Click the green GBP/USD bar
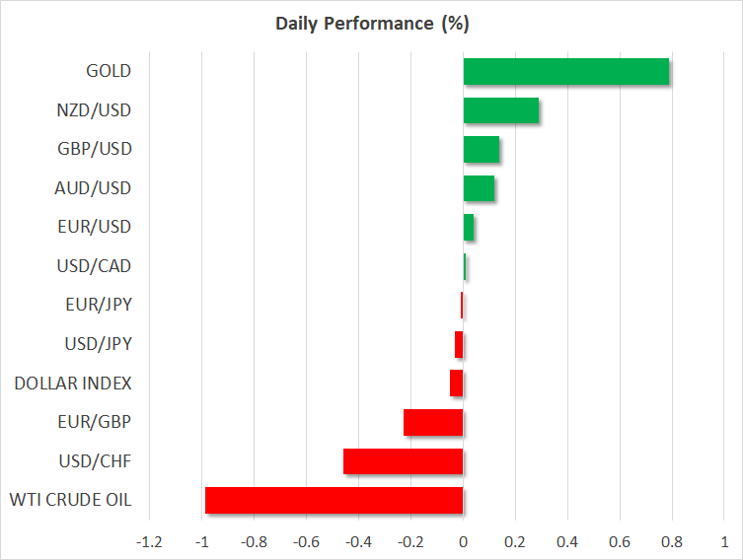 481,150
